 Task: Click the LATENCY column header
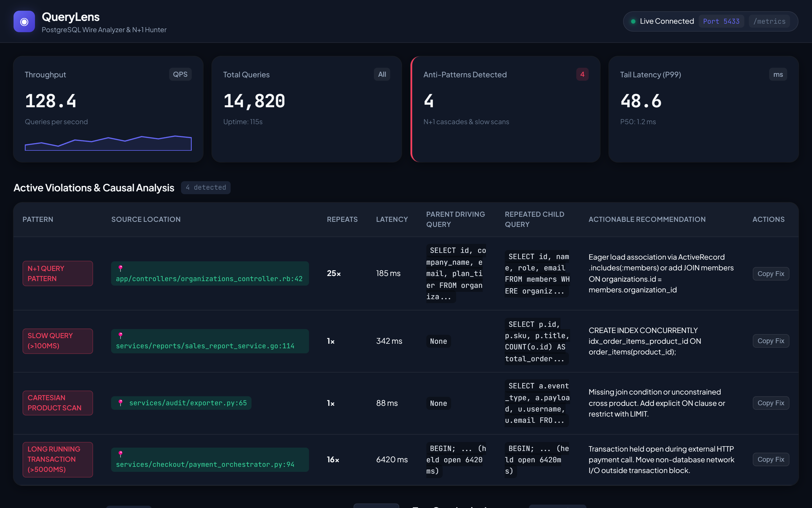pyautogui.click(x=392, y=219)
